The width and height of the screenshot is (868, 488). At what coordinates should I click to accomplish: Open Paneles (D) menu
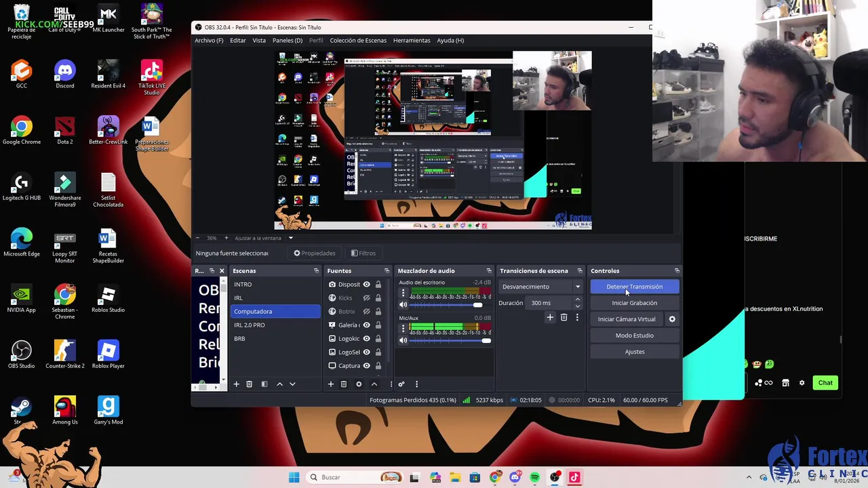tap(288, 40)
